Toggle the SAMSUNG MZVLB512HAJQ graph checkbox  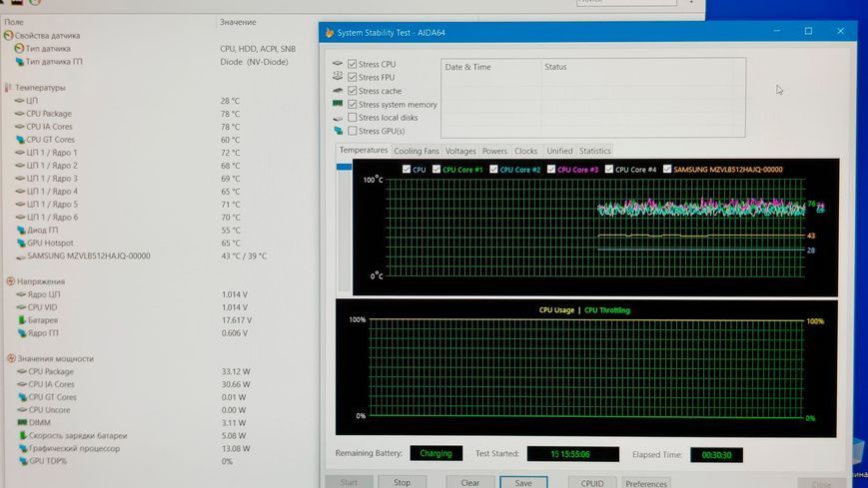click(667, 170)
